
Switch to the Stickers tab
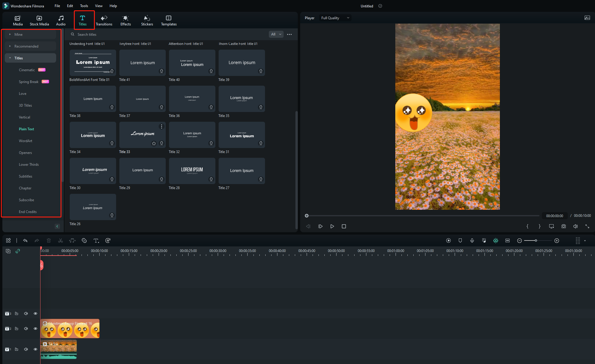tap(147, 20)
